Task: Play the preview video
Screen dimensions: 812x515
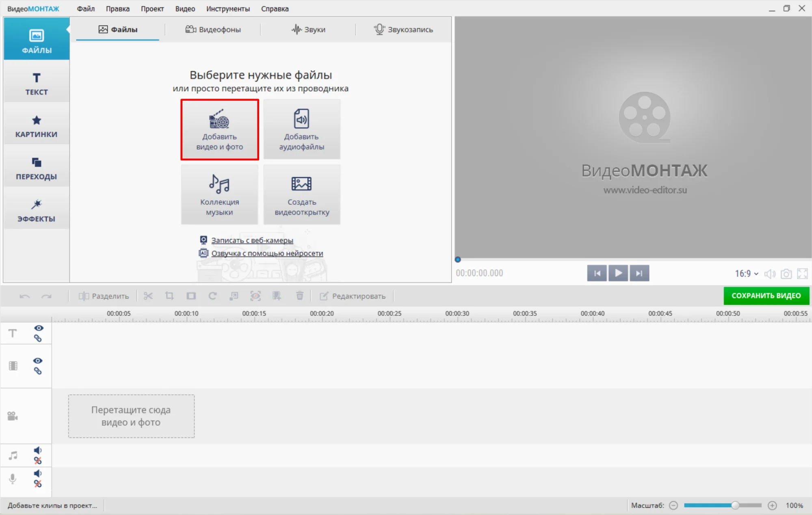Action: (618, 273)
